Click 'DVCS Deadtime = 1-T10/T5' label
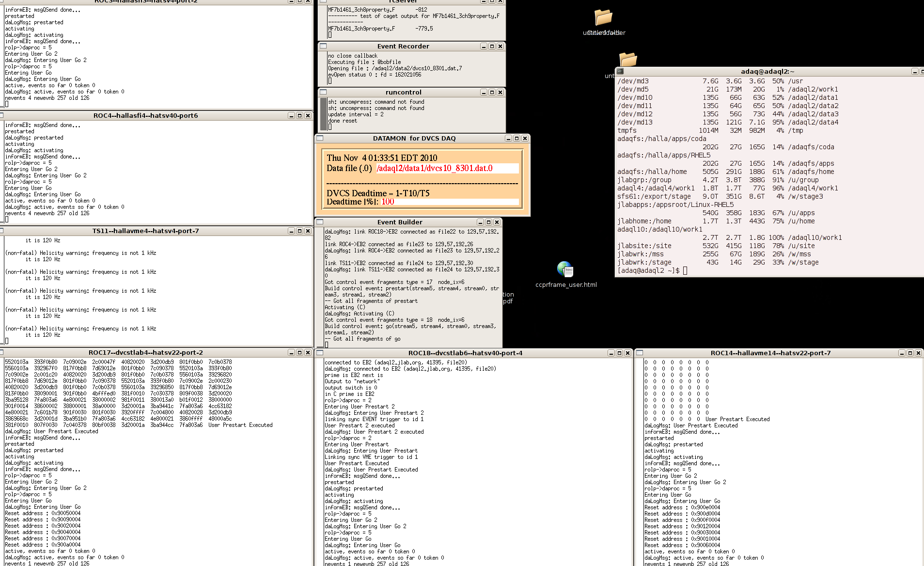Viewport: 924px width, 566px height. pos(378,193)
